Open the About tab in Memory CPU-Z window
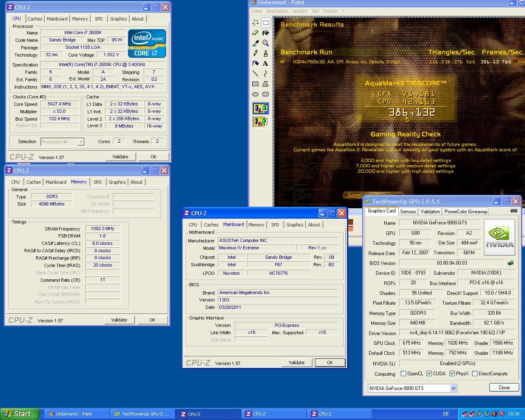Screen dimensions: 525x420 pos(137,182)
